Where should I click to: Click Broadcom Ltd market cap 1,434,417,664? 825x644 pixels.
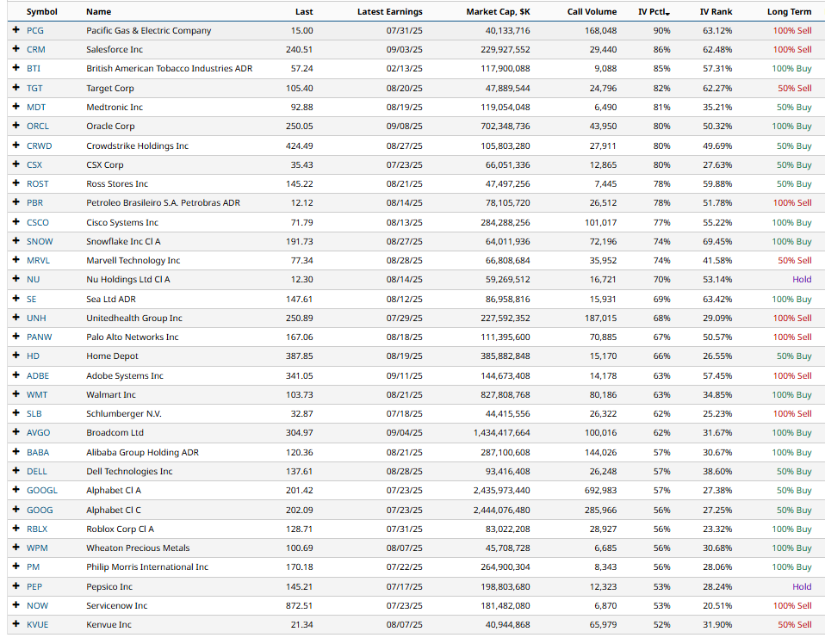coord(502,433)
